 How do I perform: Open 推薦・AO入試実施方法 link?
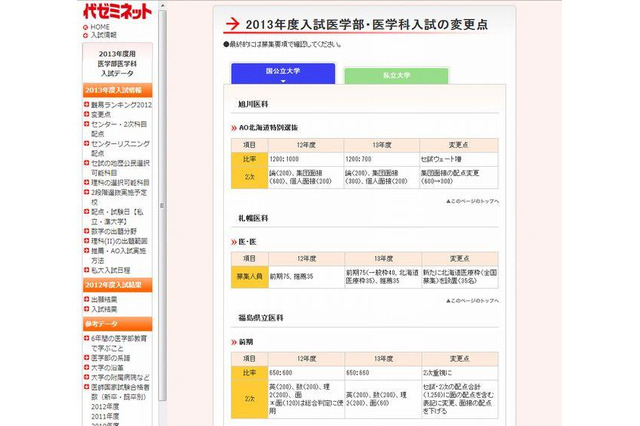[118, 255]
